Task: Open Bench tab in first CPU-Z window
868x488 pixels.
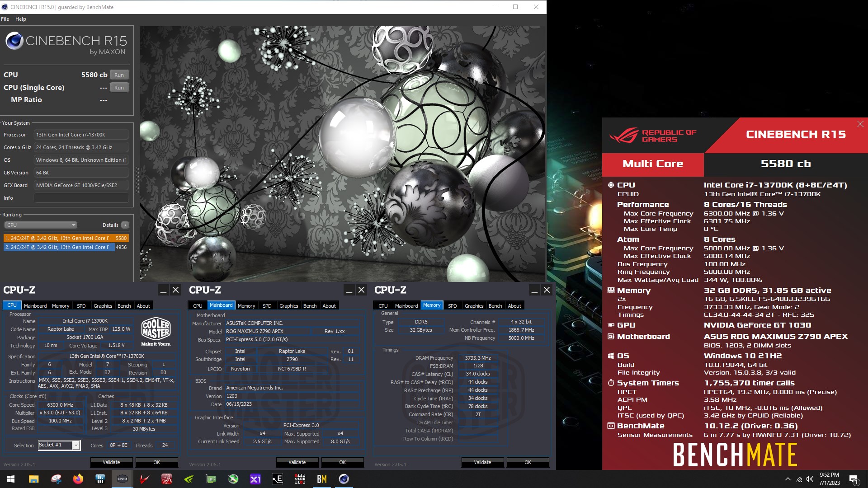Action: [x=124, y=306]
